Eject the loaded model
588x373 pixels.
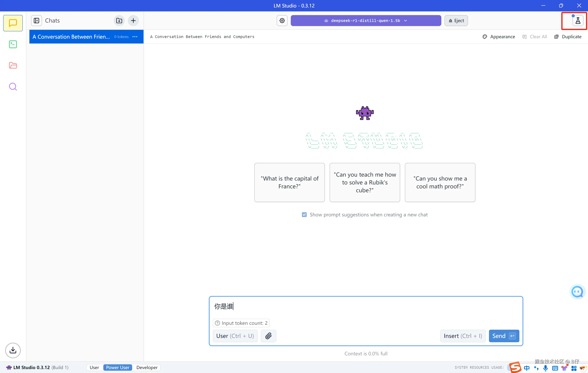click(456, 21)
